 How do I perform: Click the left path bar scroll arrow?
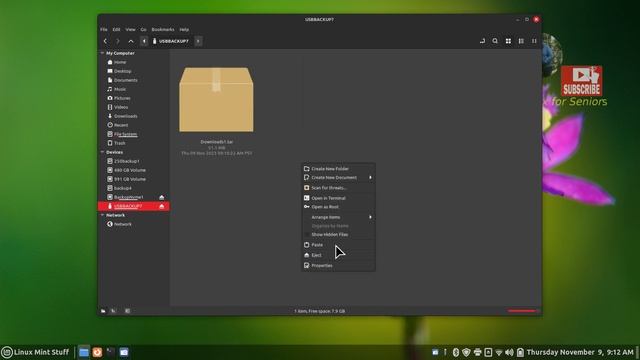144,41
